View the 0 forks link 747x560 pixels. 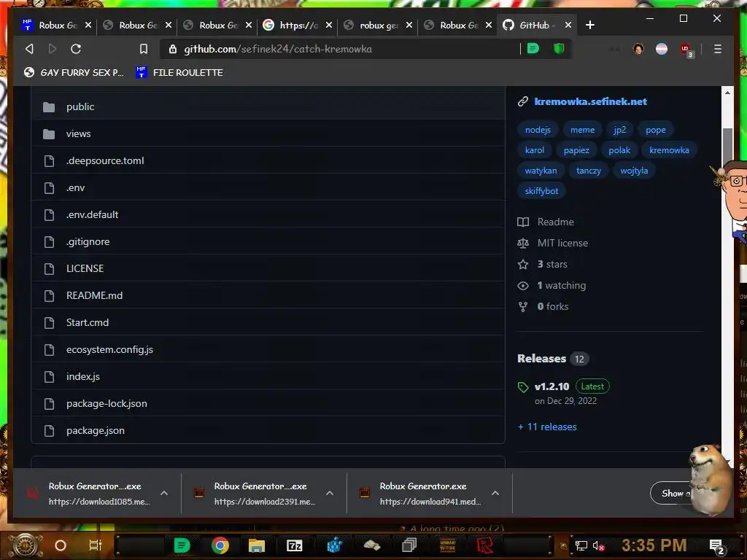click(x=543, y=307)
